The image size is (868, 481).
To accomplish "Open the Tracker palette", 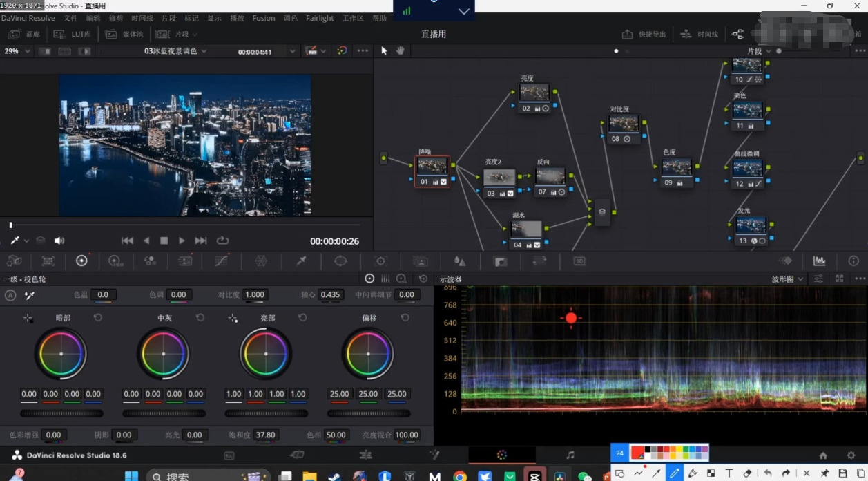I will pyautogui.click(x=380, y=261).
